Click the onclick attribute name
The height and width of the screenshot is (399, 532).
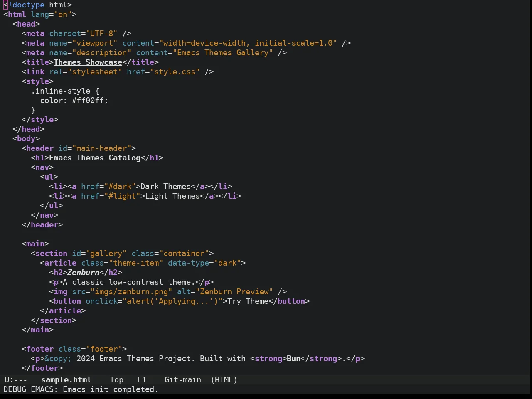click(102, 301)
